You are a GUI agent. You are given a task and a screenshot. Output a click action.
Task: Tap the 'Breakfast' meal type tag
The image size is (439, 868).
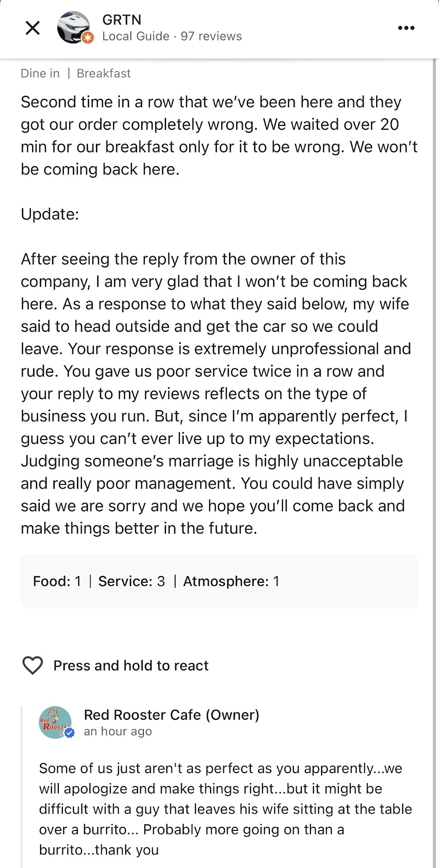(104, 73)
